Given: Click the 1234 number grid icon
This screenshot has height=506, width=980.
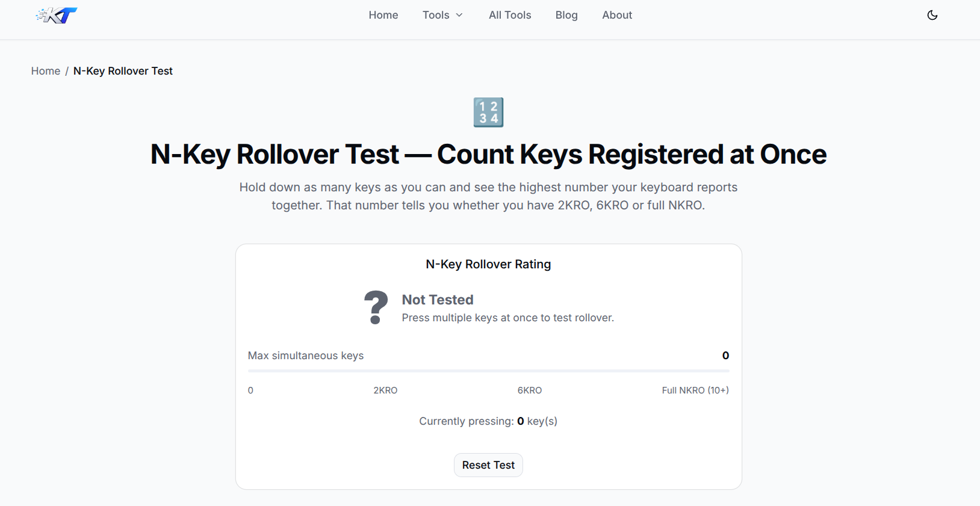Looking at the screenshot, I should (x=488, y=113).
